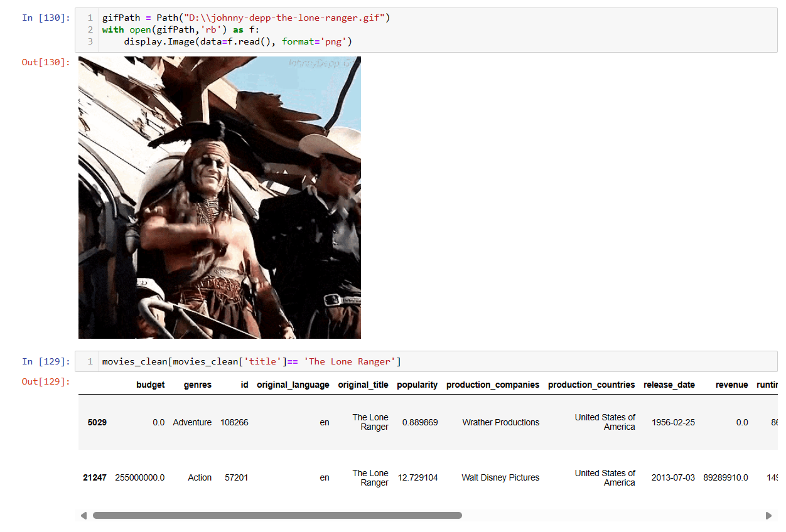Click the gifPath = Path(...) code line

tap(246, 18)
